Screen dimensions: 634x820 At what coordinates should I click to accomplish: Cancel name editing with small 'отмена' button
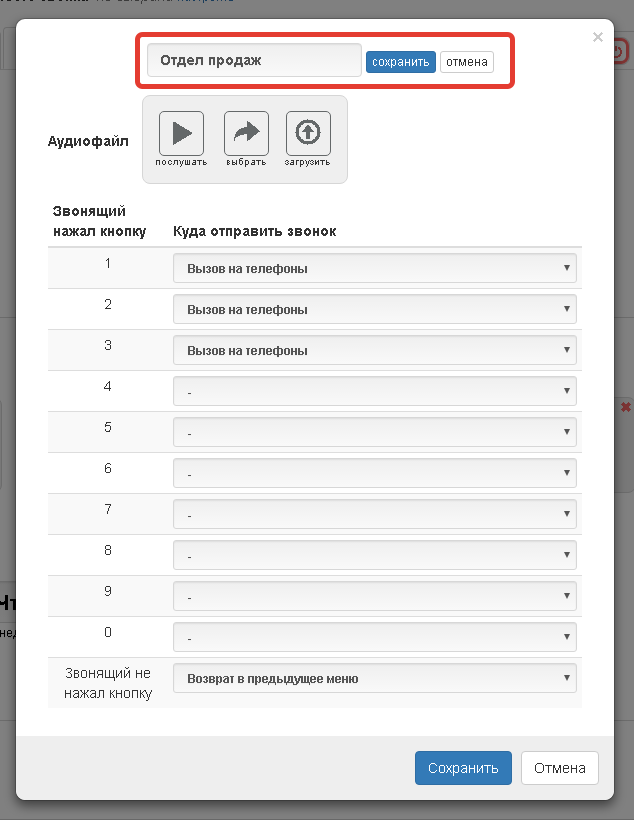[x=467, y=62]
